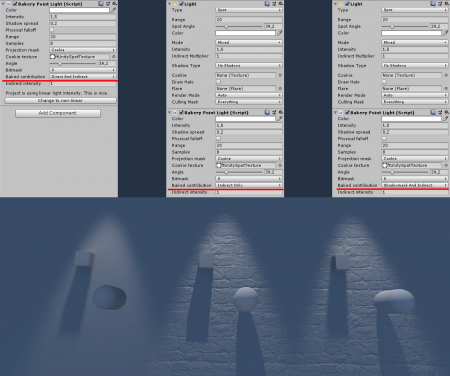Click the white Color swatch in leftmost panel
This screenshot has height=376, width=450.
tap(79, 10)
